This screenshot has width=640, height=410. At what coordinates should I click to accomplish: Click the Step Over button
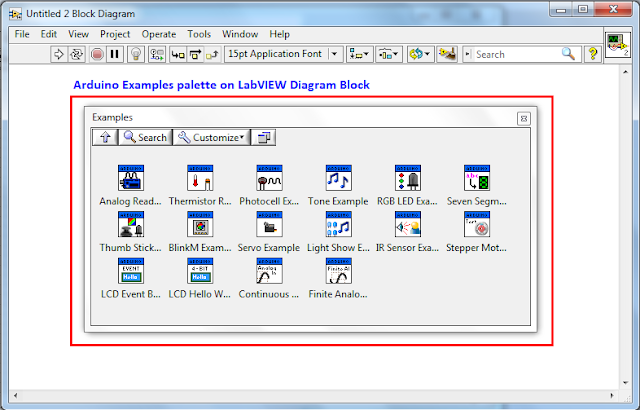(195, 54)
